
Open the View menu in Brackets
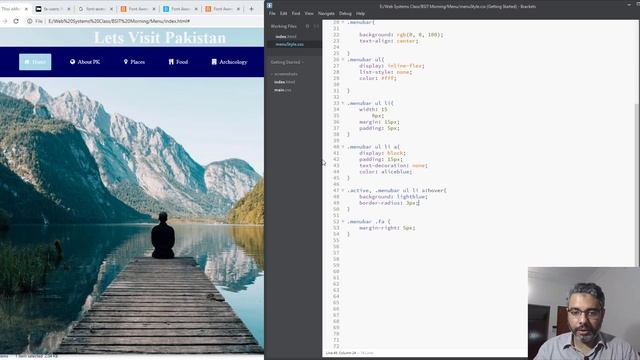[x=309, y=13]
